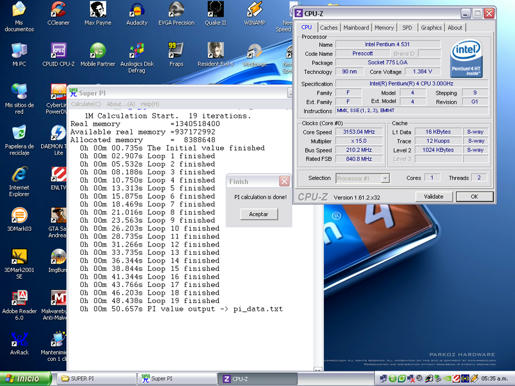515x386 pixels.
Task: Open the Memory tab in CPU-Z
Action: [x=384, y=28]
